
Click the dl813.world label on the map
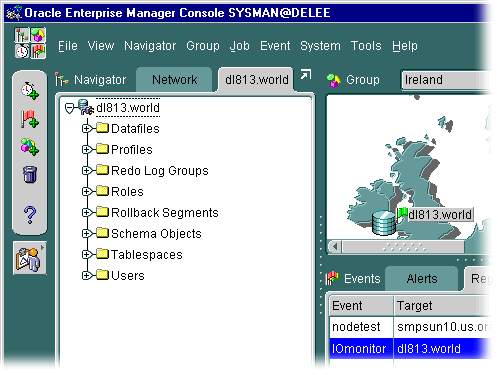click(x=440, y=215)
